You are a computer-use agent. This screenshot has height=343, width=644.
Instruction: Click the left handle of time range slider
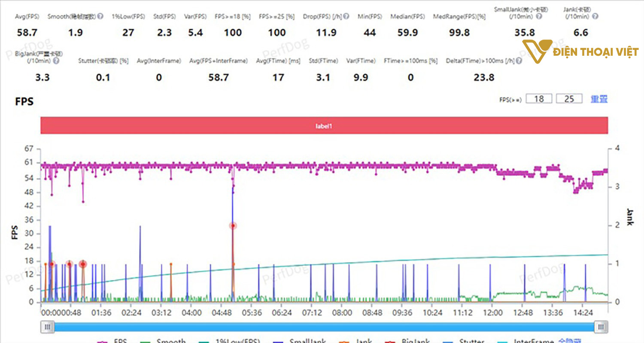pos(47,327)
